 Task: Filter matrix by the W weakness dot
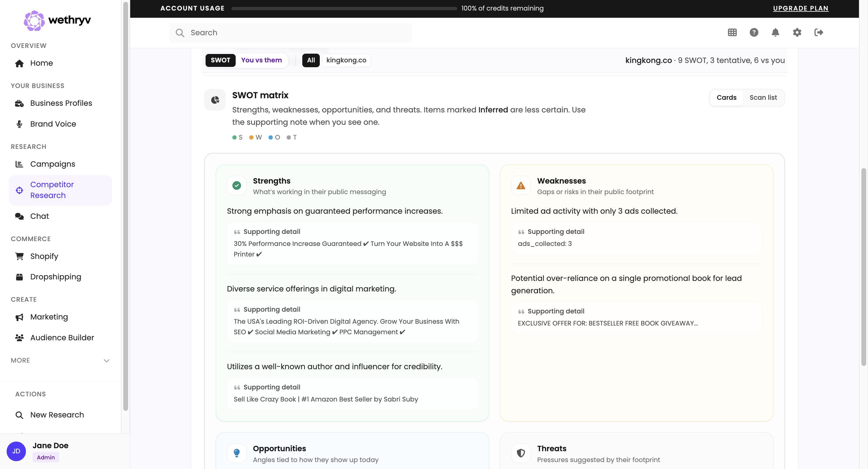(252, 137)
